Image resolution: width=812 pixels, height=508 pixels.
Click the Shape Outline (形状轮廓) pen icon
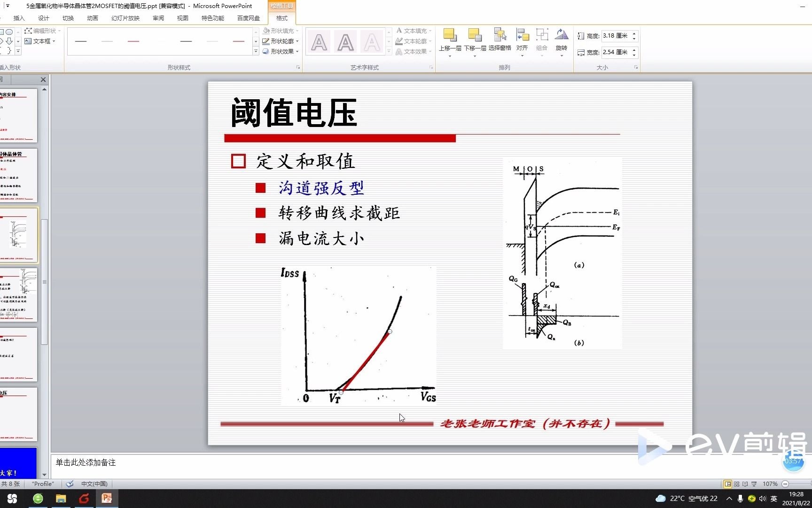[265, 41]
